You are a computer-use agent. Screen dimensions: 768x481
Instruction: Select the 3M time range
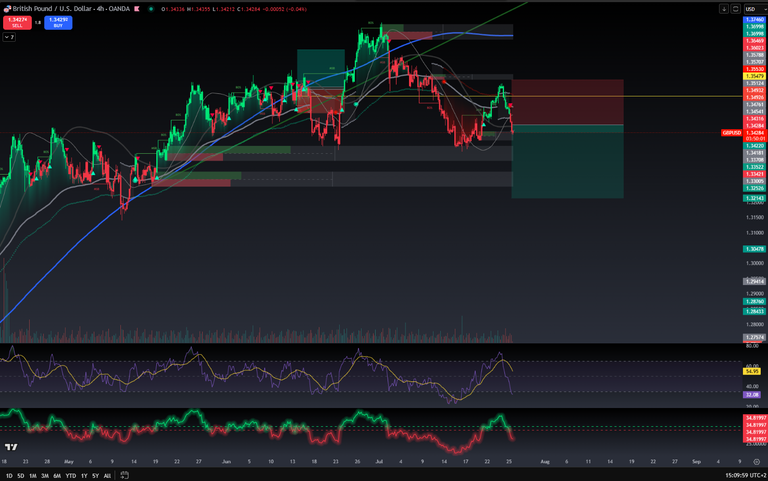(x=46, y=475)
